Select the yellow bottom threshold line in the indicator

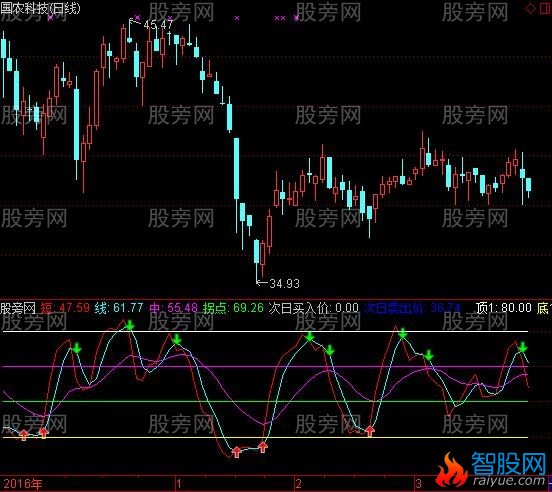[265, 438]
